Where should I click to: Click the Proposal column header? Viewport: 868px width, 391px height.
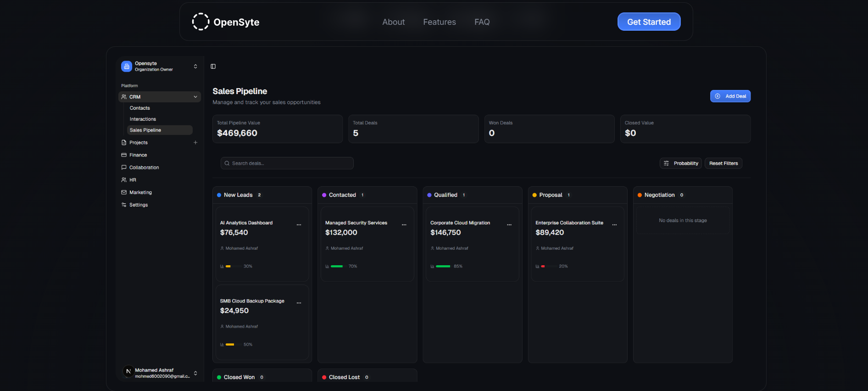(578, 195)
